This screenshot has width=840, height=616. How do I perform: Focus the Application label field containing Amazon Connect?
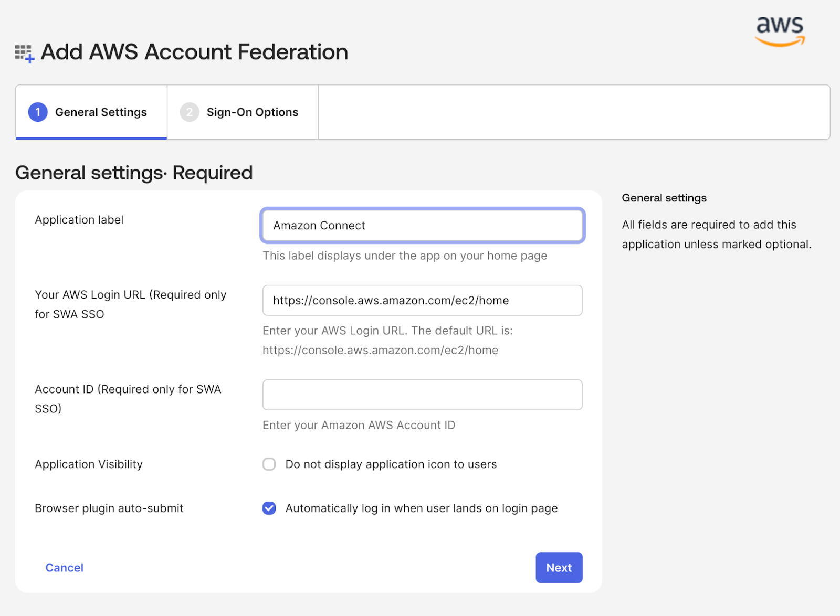click(x=422, y=226)
